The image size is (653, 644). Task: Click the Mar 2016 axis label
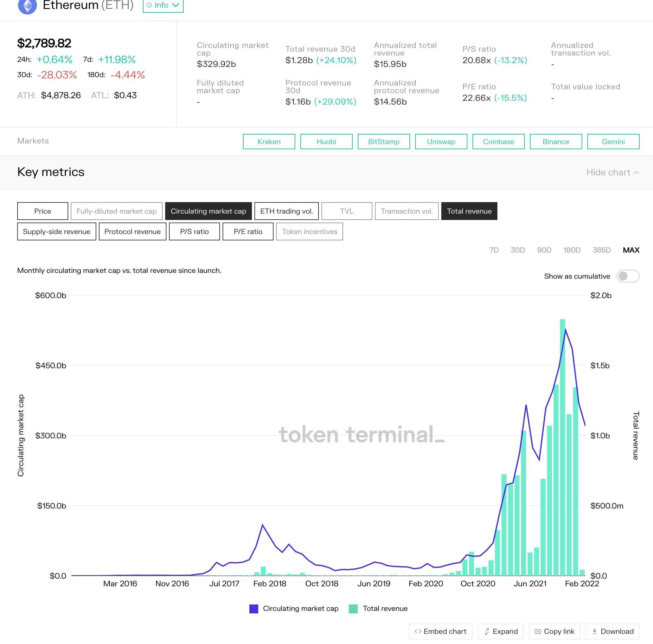(x=120, y=583)
